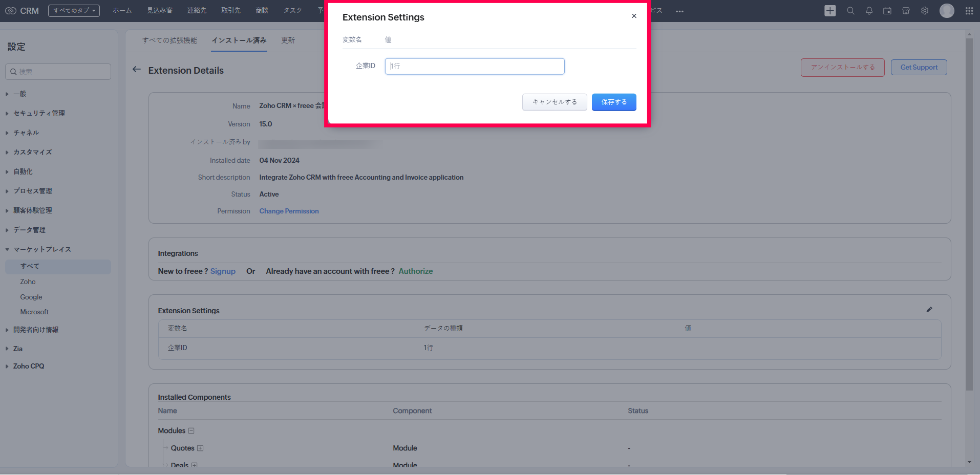Viewport: 980px width, 475px height.
Task: Collapse the Modules tree node
Action: pyautogui.click(x=191, y=431)
